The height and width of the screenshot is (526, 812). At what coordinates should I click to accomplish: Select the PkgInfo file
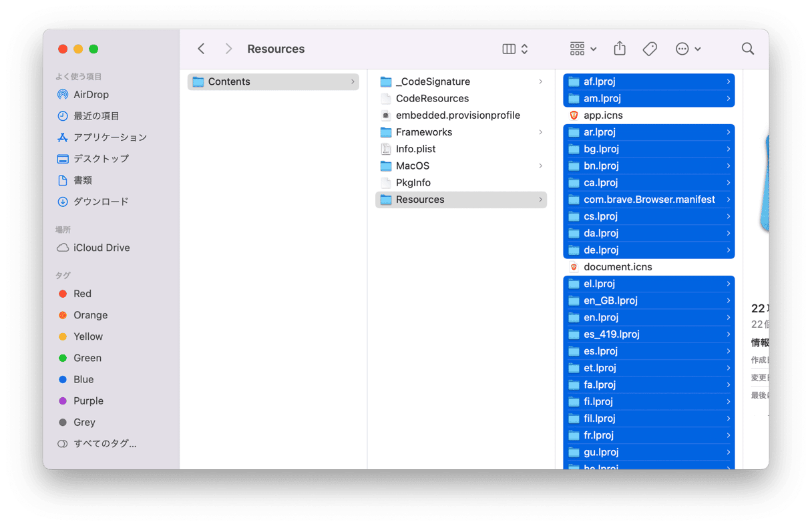(x=461, y=183)
